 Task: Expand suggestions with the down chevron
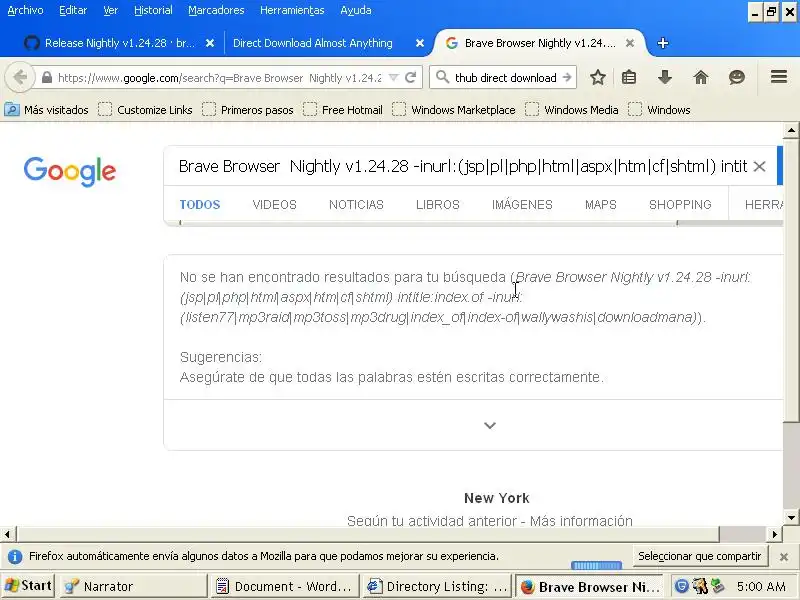490,425
